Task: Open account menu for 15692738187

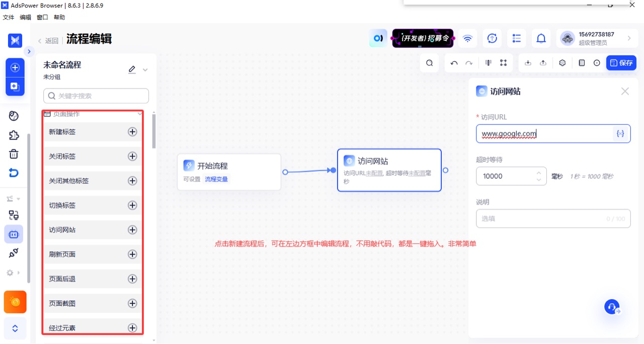Action: pos(597,38)
